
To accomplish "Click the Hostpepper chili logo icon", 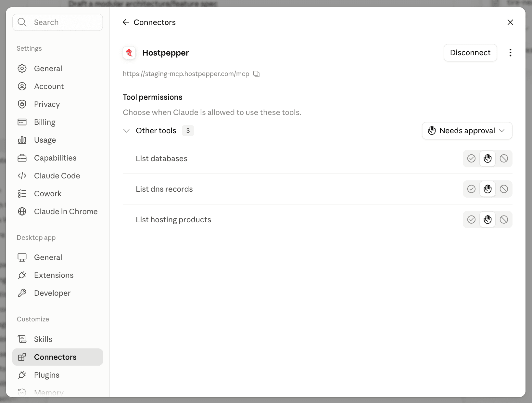I will coord(129,53).
